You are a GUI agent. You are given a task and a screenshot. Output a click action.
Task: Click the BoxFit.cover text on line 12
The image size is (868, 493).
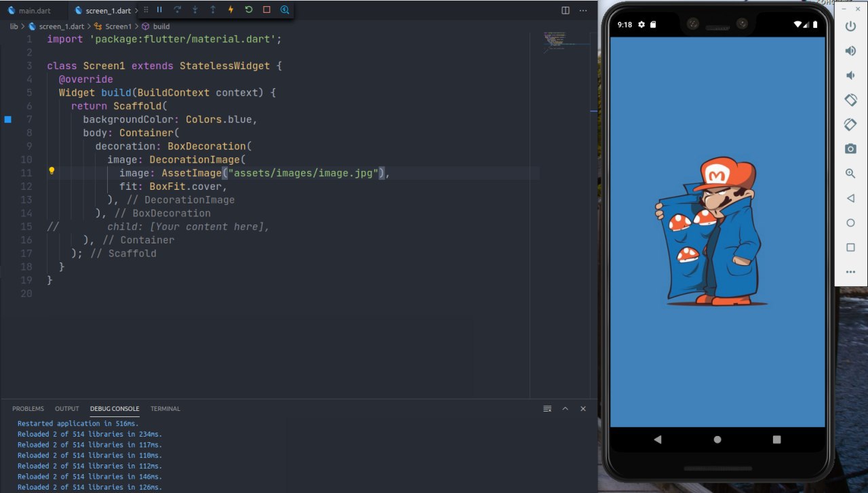tap(186, 186)
